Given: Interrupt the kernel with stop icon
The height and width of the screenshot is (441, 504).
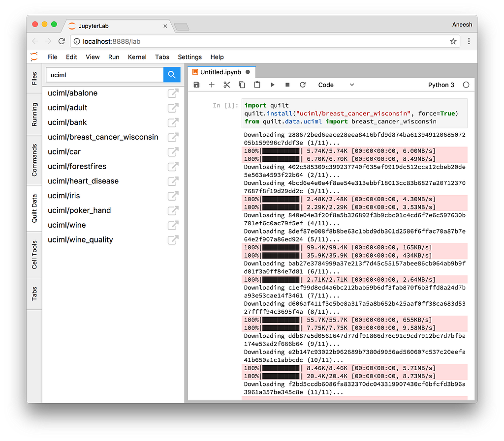Looking at the screenshot, I should click(287, 85).
